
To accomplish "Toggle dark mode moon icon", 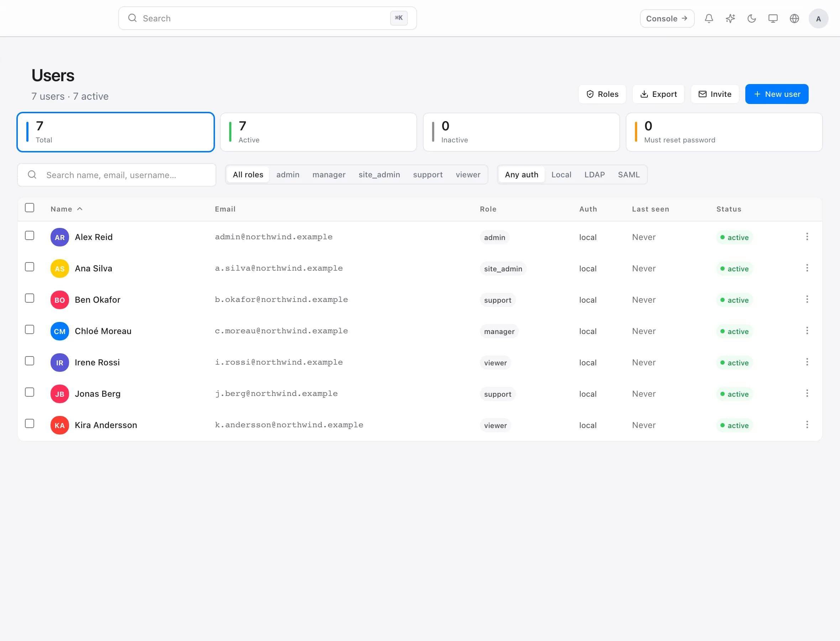I will tap(751, 18).
